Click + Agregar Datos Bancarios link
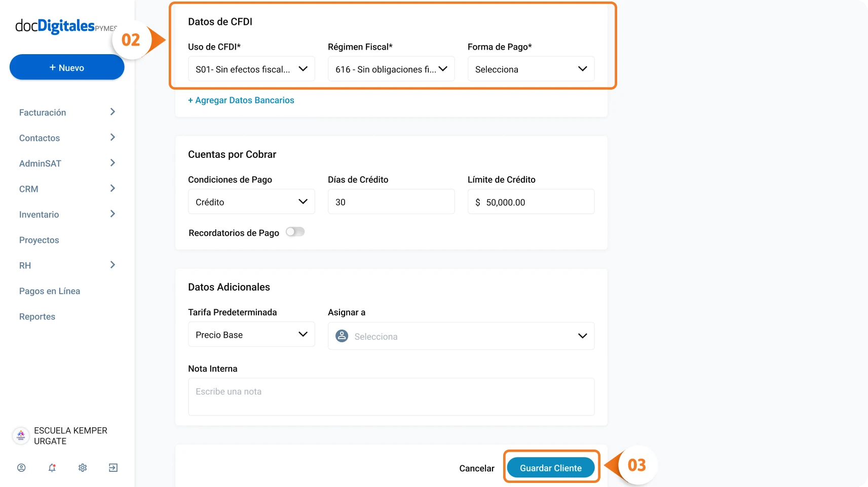Image resolution: width=868 pixels, height=487 pixels. point(241,100)
